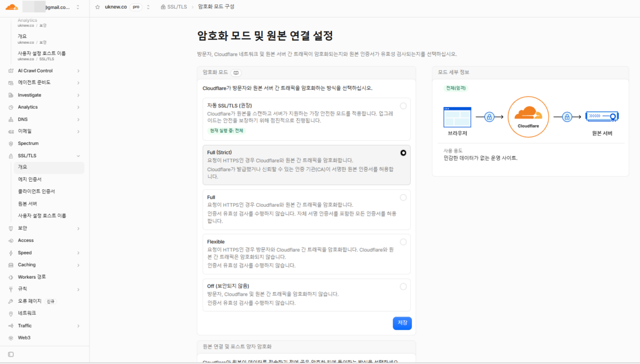Image resolution: width=640 pixels, height=364 pixels.
Task: Expand the Caching chevron
Action: click(78, 265)
